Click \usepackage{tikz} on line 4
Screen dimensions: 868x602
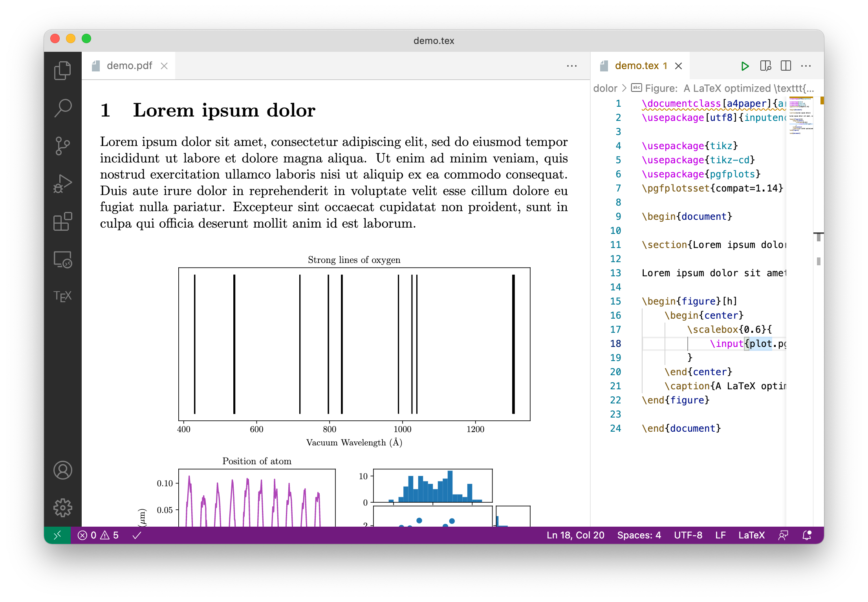tap(690, 146)
